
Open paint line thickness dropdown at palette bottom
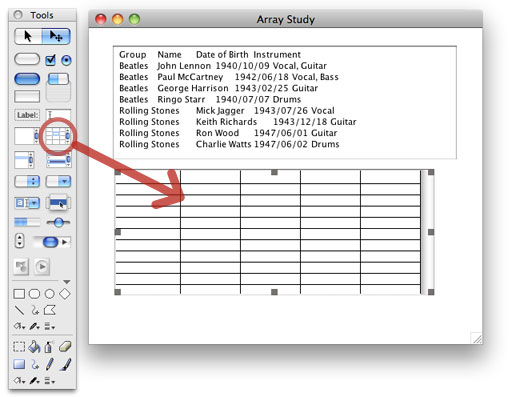click(x=50, y=380)
